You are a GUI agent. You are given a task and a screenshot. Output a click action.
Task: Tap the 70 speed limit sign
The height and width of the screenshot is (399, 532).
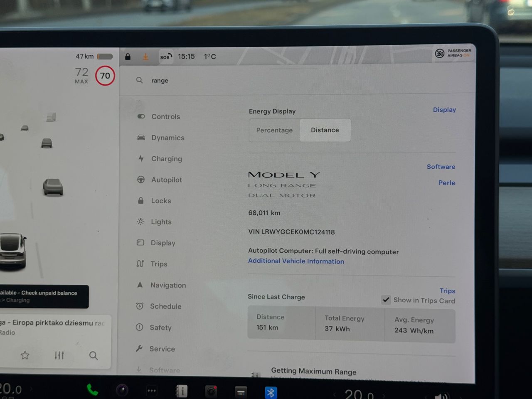(105, 76)
